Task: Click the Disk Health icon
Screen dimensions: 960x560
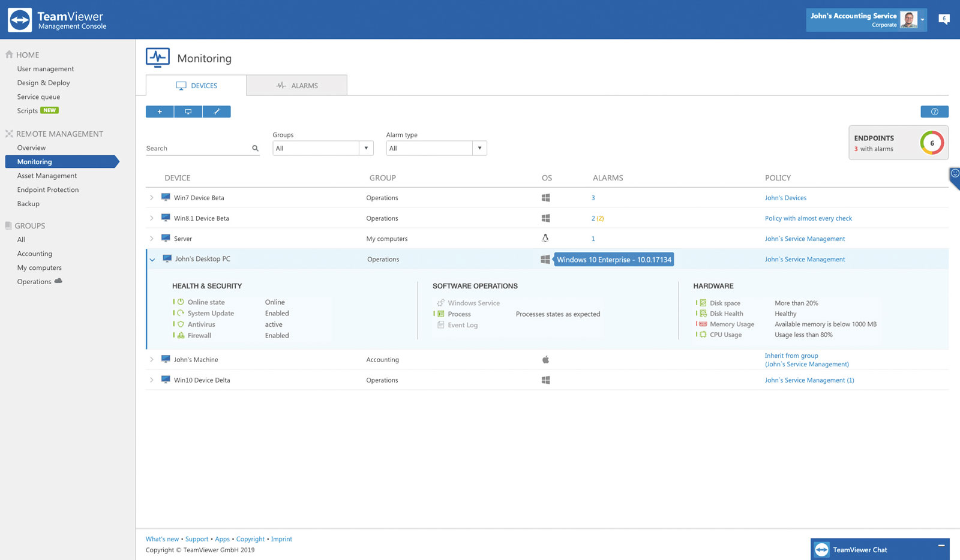Action: [703, 314]
